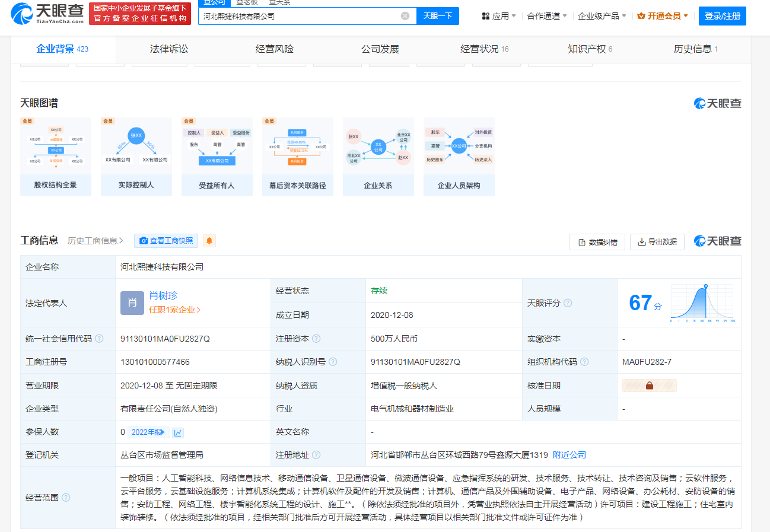The width and height of the screenshot is (770, 532).
Task: Expand 任职1家企业 link
Action: pos(175,310)
